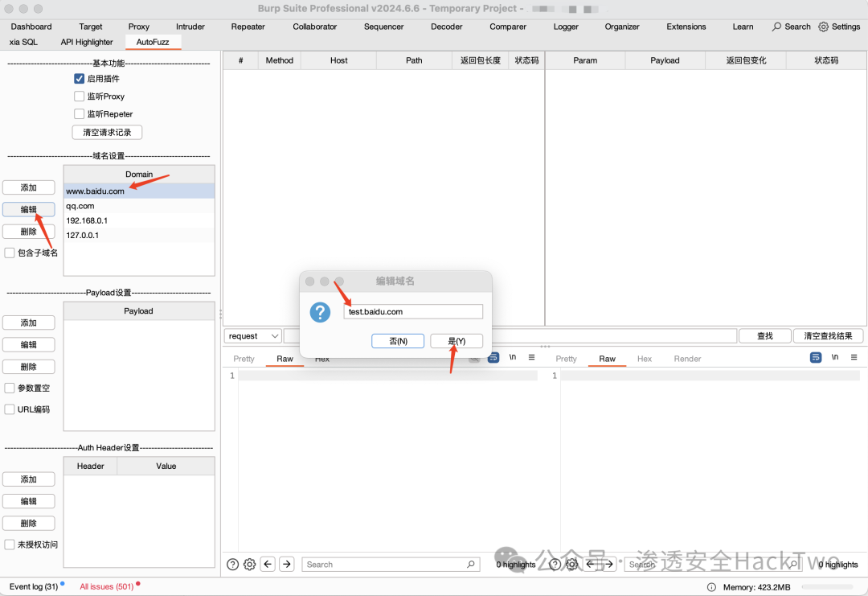Switch to the Proxy tab
Screen dimensions: 868x596
[x=139, y=27]
